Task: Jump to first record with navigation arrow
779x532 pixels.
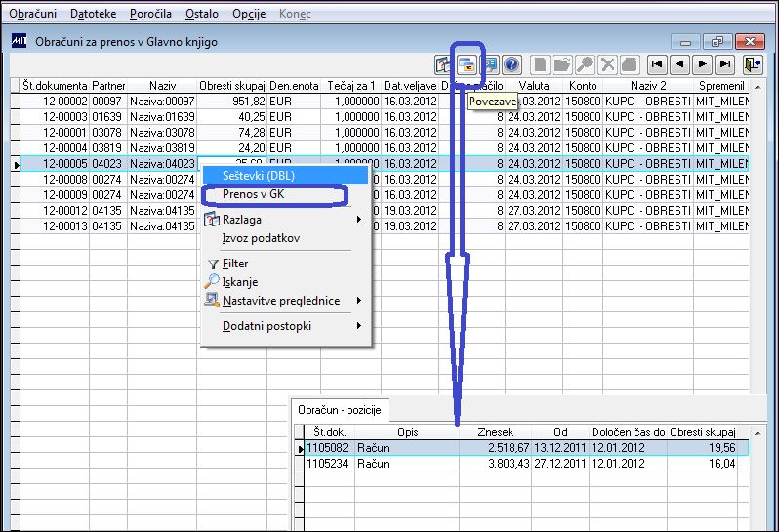Action: [657, 64]
